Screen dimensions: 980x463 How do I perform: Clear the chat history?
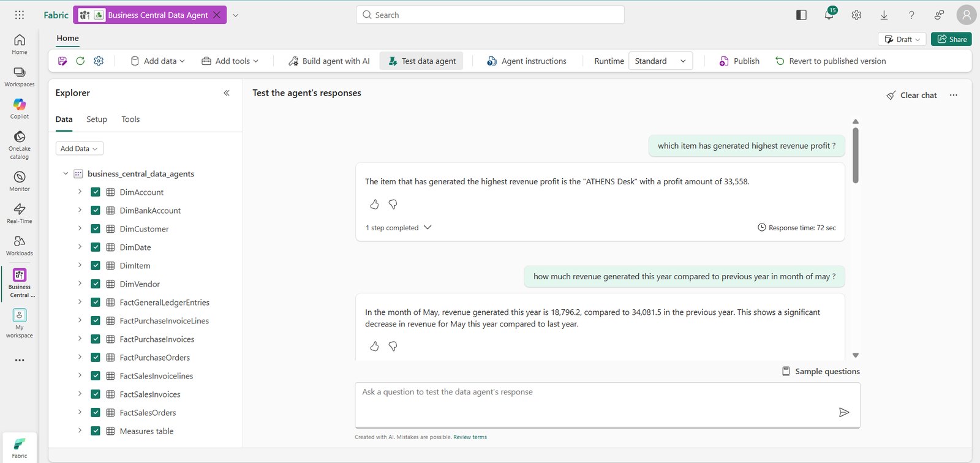pos(911,95)
